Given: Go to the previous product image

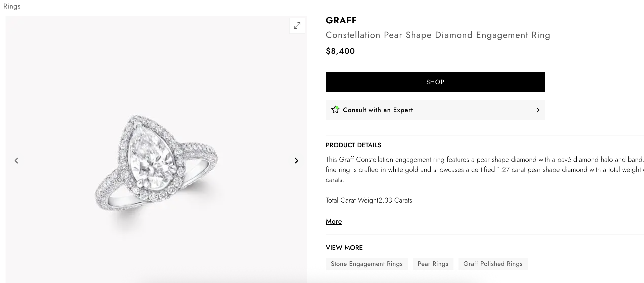Looking at the screenshot, I should click(x=17, y=161).
